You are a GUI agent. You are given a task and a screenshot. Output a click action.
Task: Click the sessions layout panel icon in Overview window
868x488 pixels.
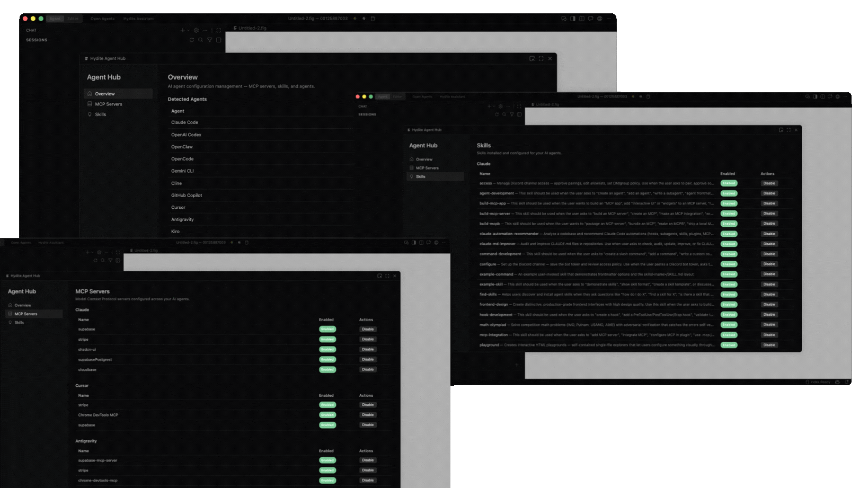[x=218, y=40]
